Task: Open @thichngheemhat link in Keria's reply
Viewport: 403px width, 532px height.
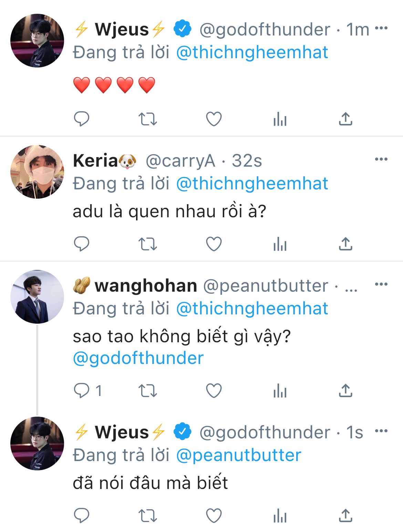Action: 252,184
